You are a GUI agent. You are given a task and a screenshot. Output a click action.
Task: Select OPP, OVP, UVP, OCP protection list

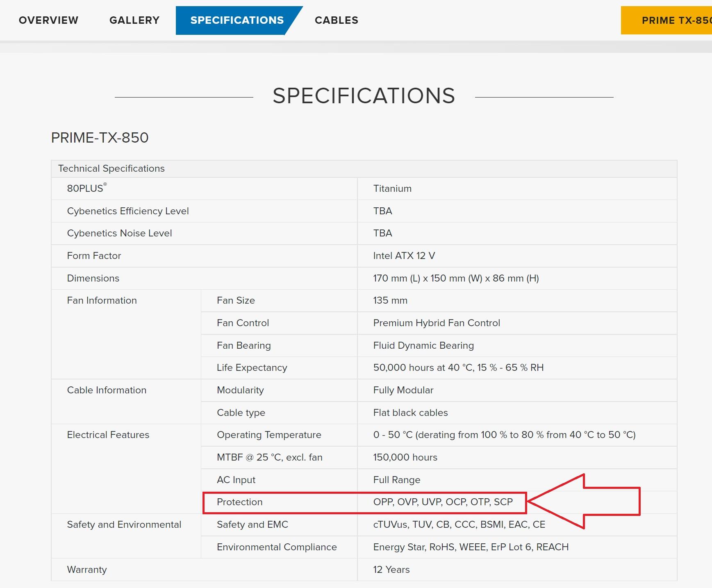(443, 502)
